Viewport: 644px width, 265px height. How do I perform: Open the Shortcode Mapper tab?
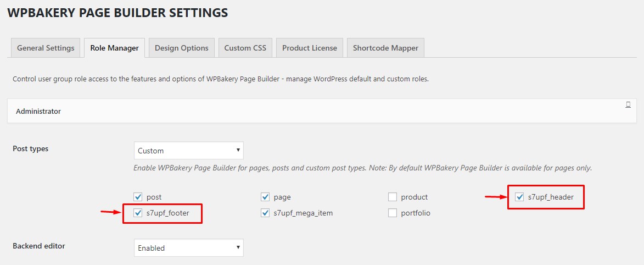coord(385,48)
